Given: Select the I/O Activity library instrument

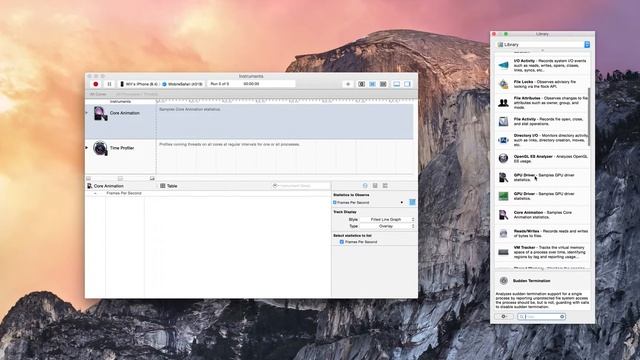Looking at the screenshot, I should (x=542, y=65).
